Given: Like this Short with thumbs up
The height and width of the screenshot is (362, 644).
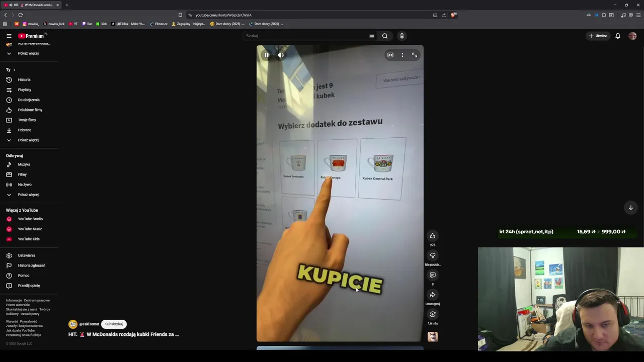Looking at the screenshot, I should tap(432, 236).
